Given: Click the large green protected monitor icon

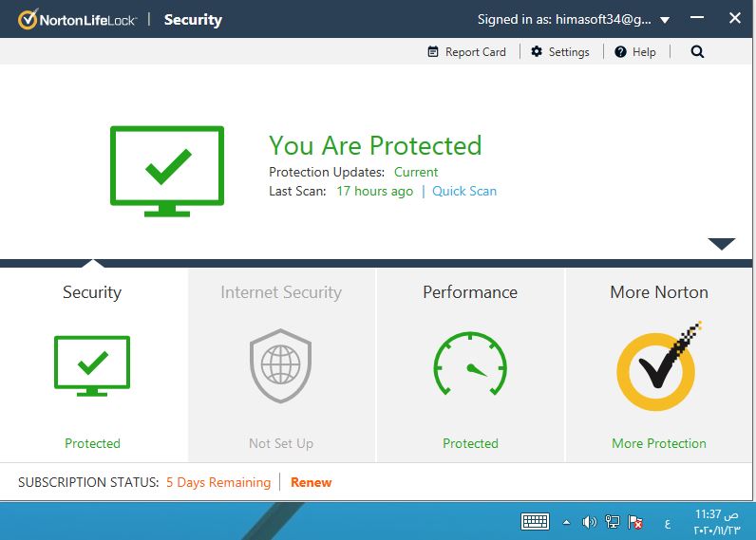Looking at the screenshot, I should pyautogui.click(x=167, y=171).
